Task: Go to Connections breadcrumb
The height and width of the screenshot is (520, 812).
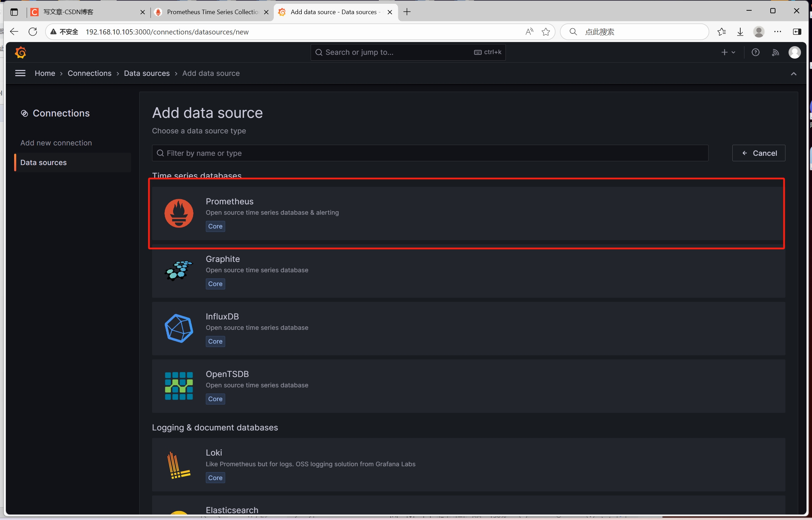Action: [89, 73]
